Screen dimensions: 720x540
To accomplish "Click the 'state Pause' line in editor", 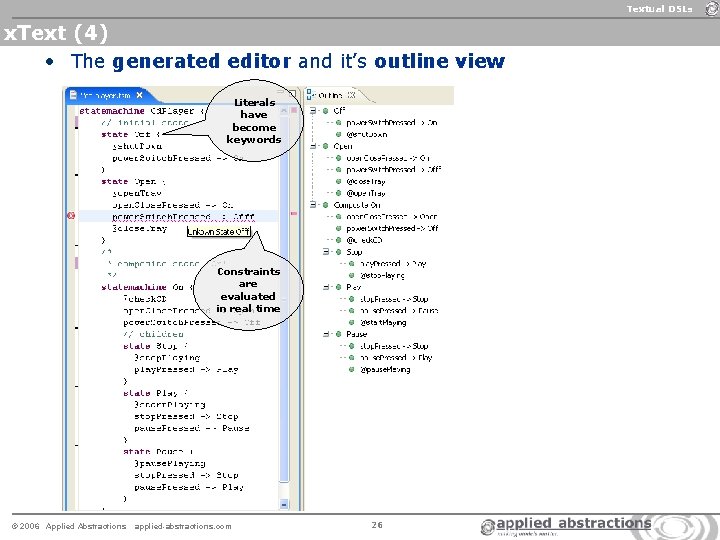I will (x=158, y=451).
